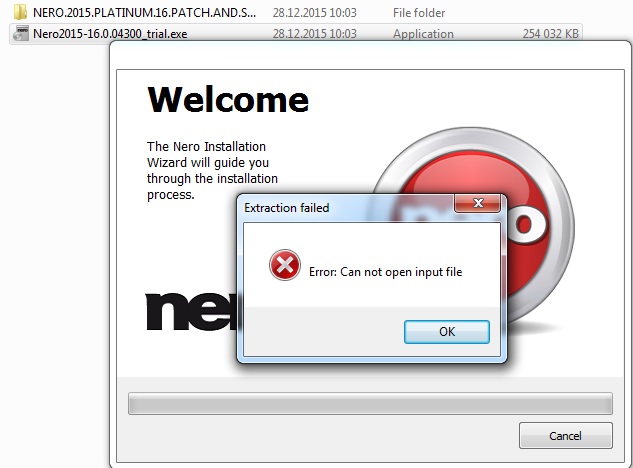Click the 254 032 KB file size
This screenshot has width=633, height=468.
[x=551, y=34]
